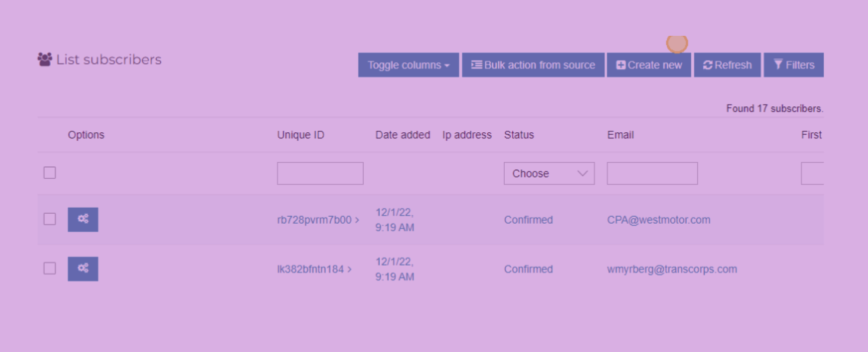868x352 pixels.
Task: Sort by the Date added column header
Action: (402, 135)
